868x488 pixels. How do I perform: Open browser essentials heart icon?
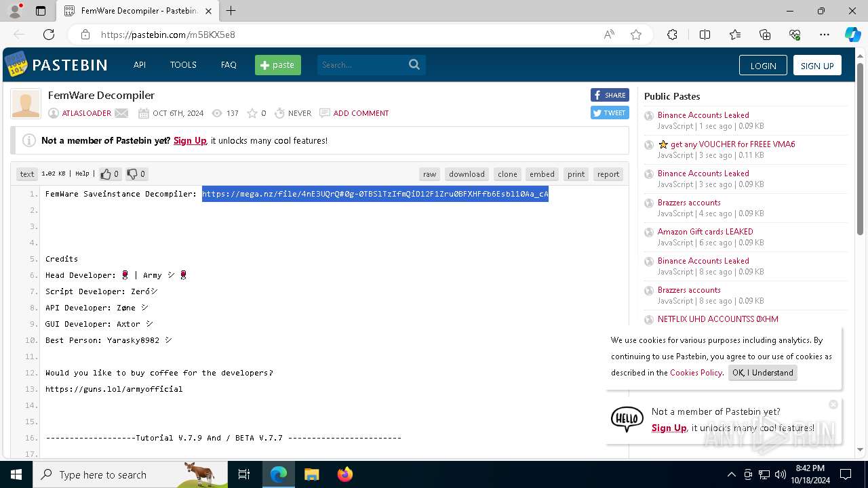tap(795, 35)
